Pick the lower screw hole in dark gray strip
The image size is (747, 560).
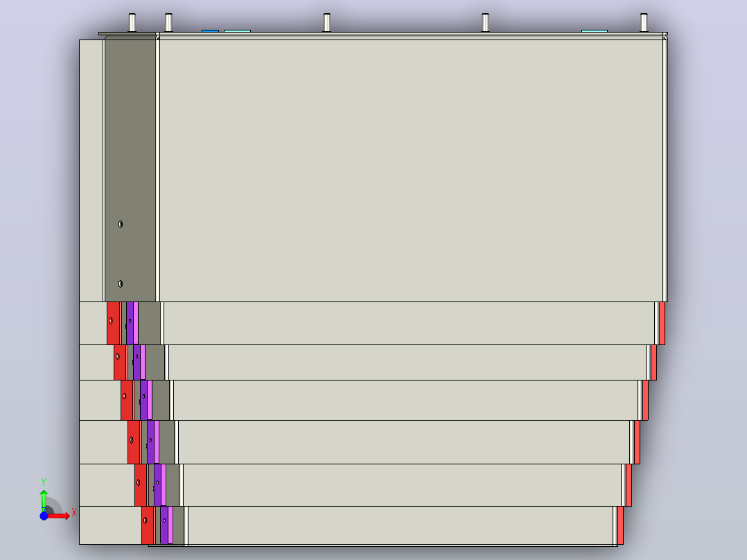[x=121, y=283]
